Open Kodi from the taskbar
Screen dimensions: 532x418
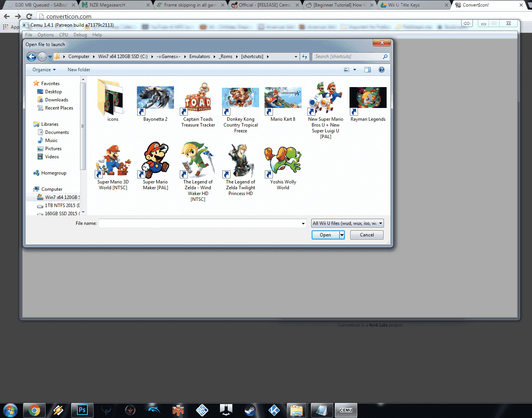(274, 410)
